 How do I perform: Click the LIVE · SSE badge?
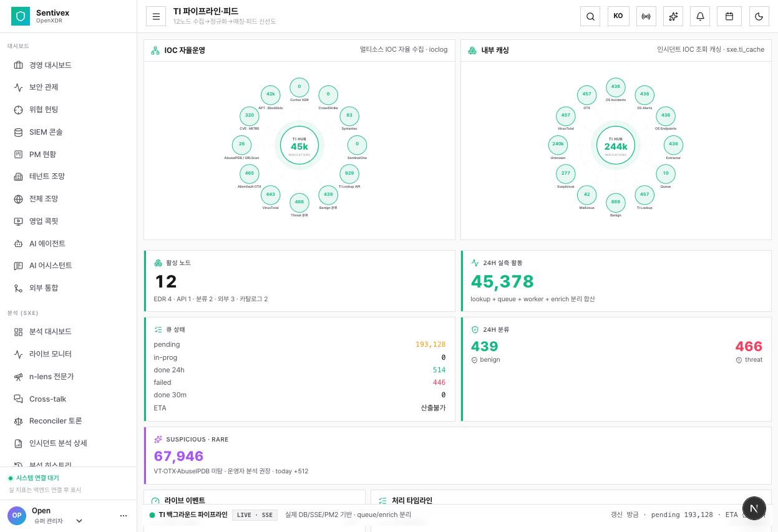(x=255, y=515)
